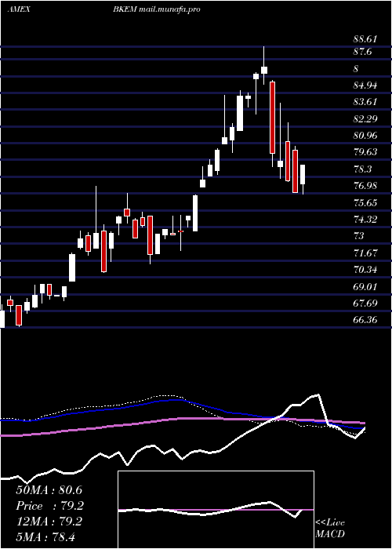Click the BKEM mail.munafa.pro title

[x=157, y=9]
